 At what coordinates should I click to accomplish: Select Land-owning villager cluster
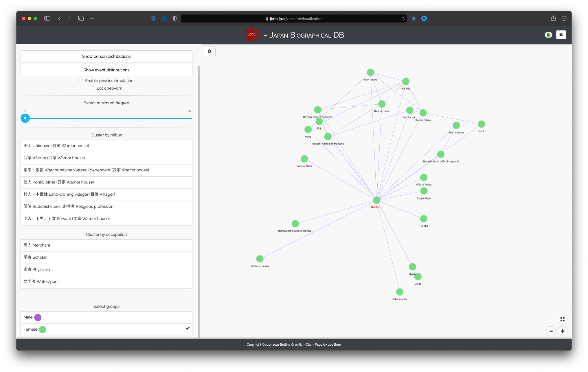106,195
